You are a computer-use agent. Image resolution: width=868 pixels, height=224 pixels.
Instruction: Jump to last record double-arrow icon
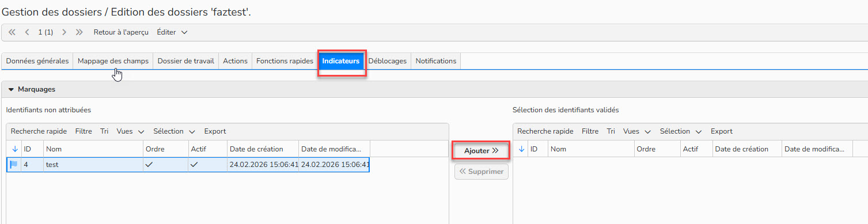(79, 32)
